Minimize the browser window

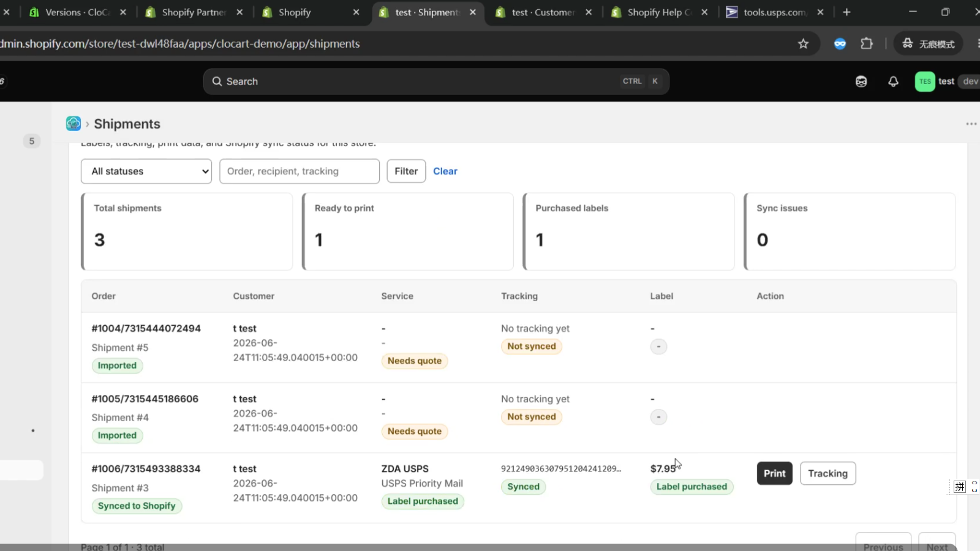(913, 12)
